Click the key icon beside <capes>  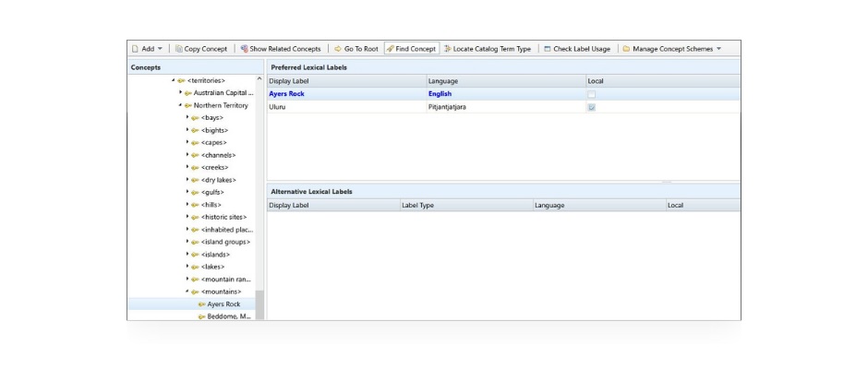click(x=195, y=143)
